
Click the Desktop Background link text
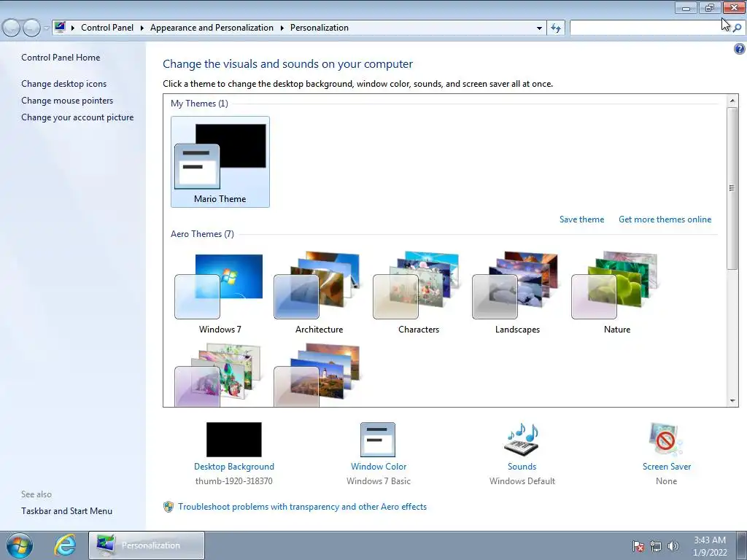(x=234, y=467)
